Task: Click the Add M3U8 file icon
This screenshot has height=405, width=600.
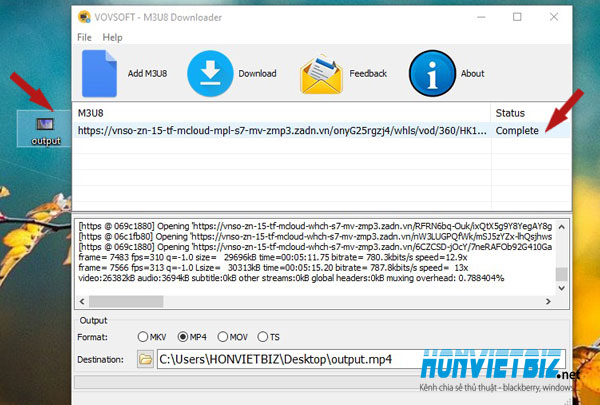Action: tap(99, 73)
